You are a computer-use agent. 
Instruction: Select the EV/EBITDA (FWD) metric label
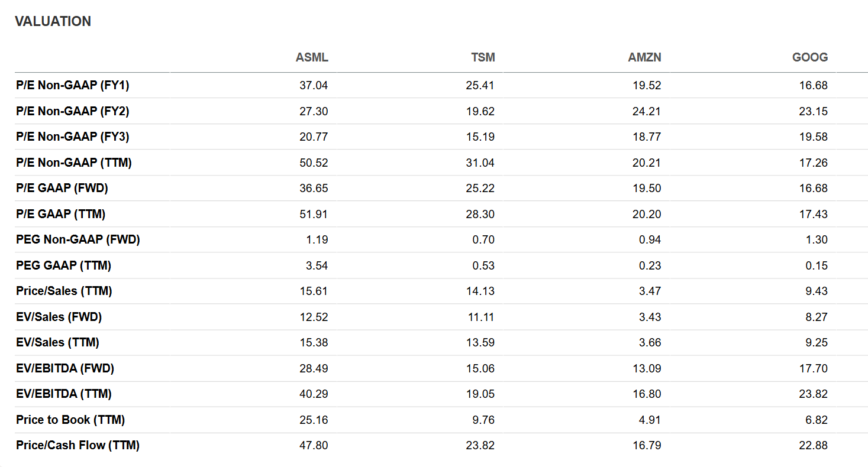click(65, 368)
